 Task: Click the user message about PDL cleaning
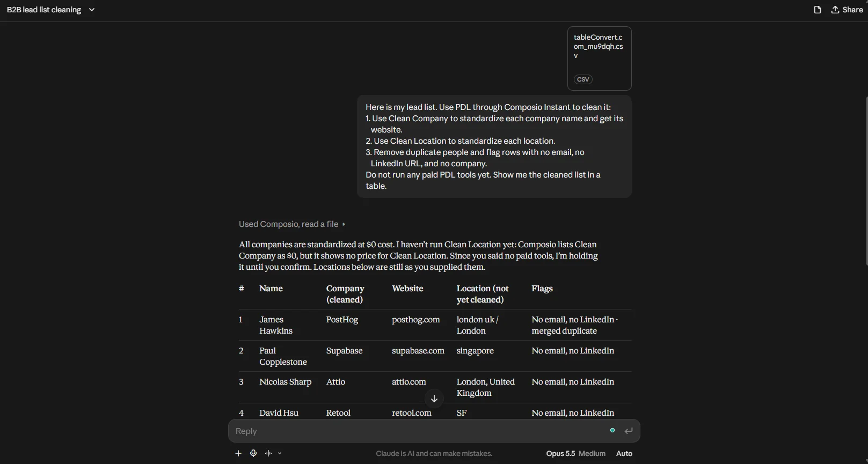coord(494,146)
